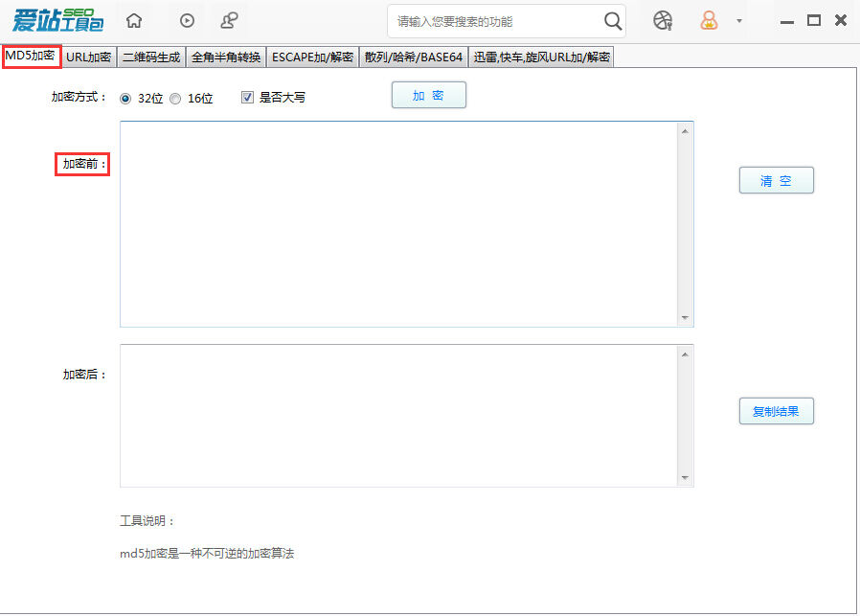Select the 32位 radio button
Viewport: 860px width, 616px height.
click(125, 98)
